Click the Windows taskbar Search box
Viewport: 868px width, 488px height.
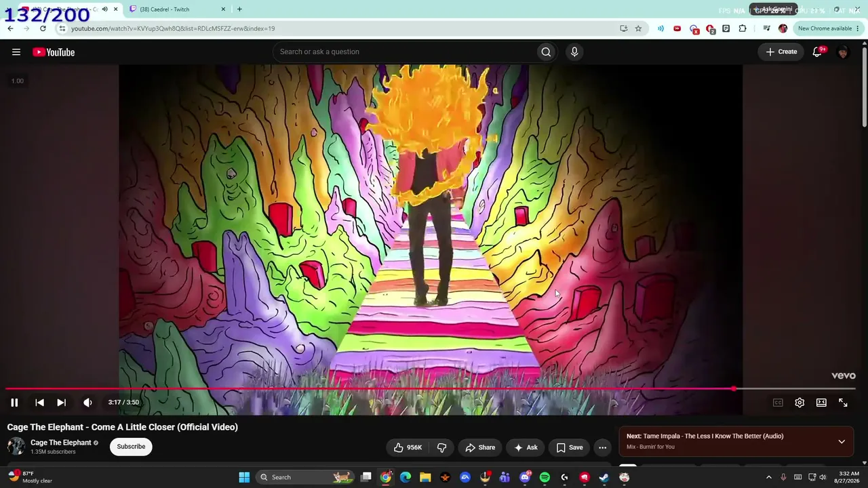tap(305, 477)
